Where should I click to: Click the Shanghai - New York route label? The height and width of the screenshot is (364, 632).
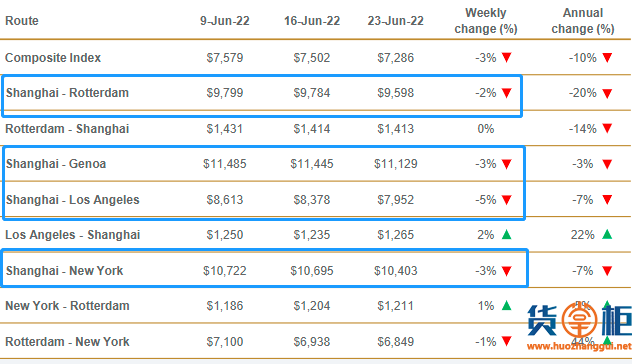(x=64, y=270)
